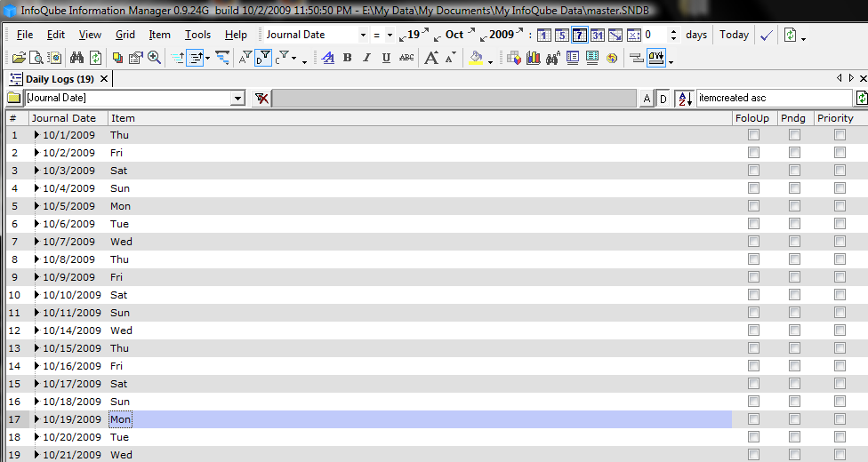Expand the 10/10/2009 row

pos(36,295)
